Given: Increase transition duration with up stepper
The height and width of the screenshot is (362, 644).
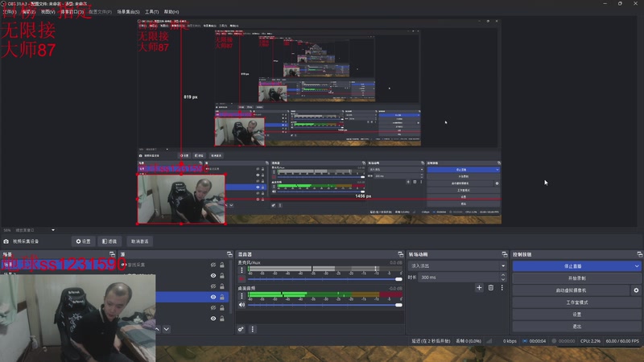Looking at the screenshot, I should coord(503,275).
